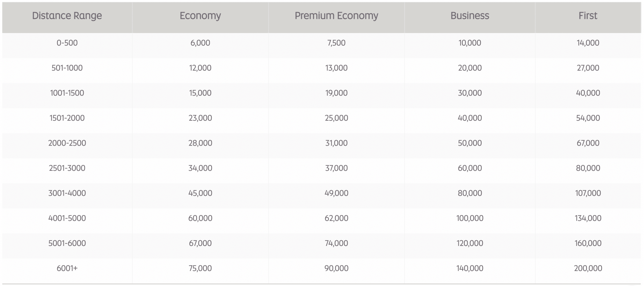Click the Economy value 6,000
Screen dimensions: 644x286
point(200,43)
